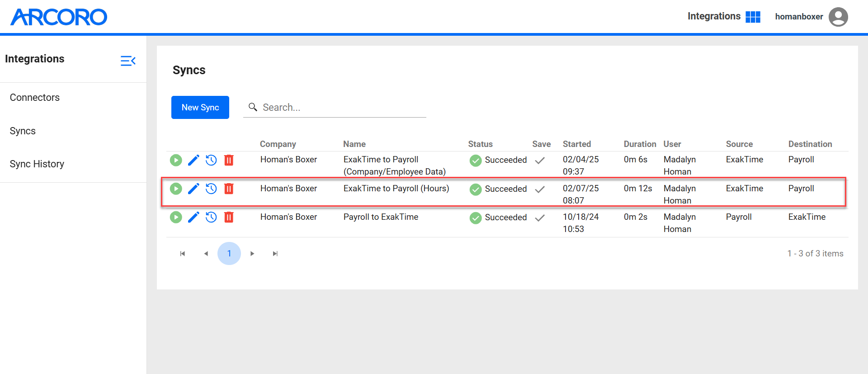The height and width of the screenshot is (374, 868).
Task: Click the 'ExakTime' destination cell in last row
Action: [807, 217]
